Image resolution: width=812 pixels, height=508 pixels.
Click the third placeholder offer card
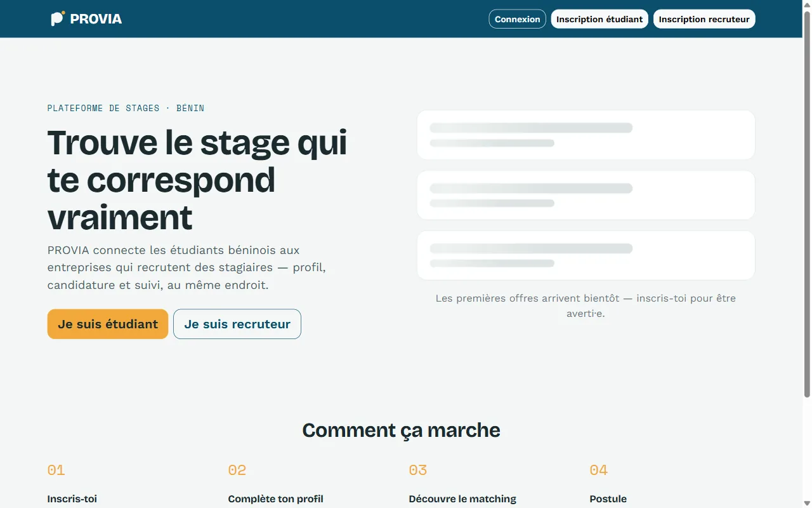pyautogui.click(x=586, y=255)
